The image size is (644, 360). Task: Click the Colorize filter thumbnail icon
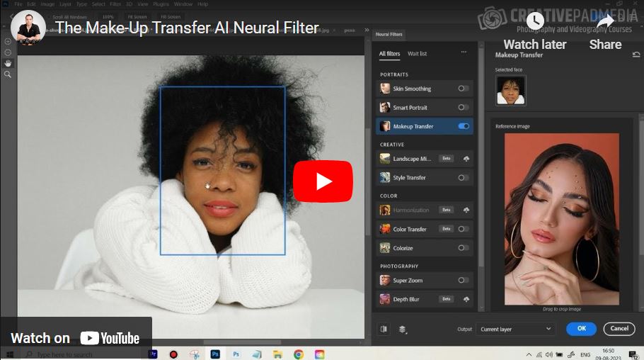point(385,248)
